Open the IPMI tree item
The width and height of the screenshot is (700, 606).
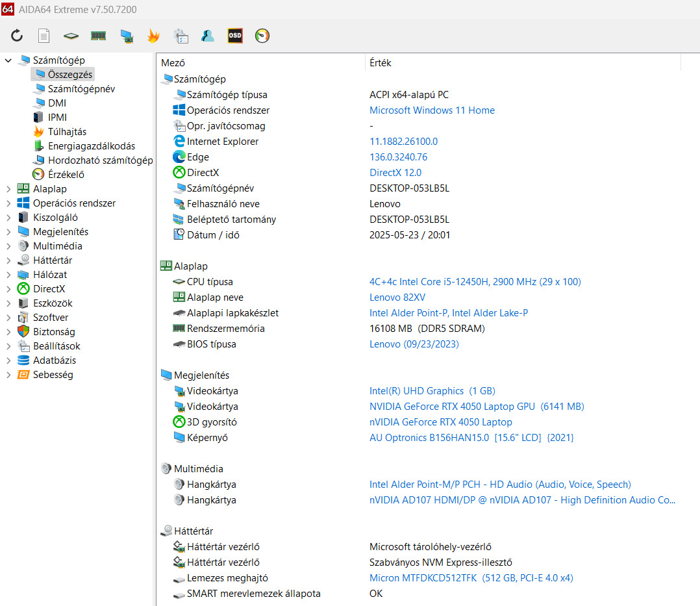tap(58, 118)
